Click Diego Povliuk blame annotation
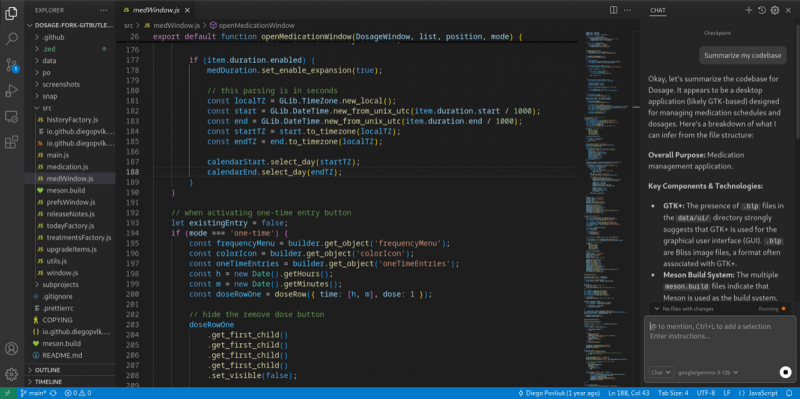Viewport: 800px width, 399px height. tap(559, 393)
